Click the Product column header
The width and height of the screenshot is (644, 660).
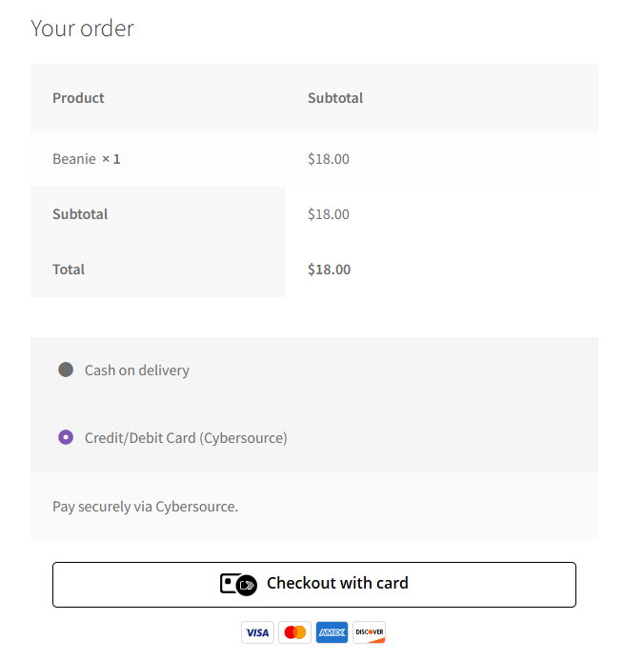(78, 98)
